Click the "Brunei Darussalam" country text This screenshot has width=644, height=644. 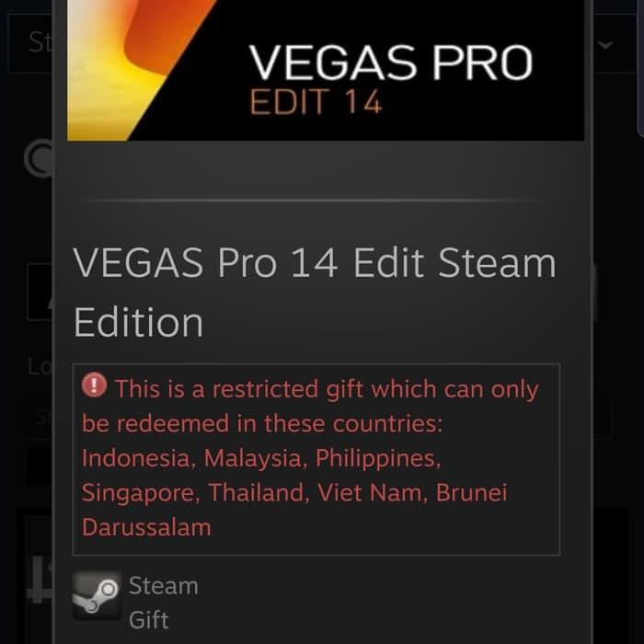pyautogui.click(x=294, y=510)
